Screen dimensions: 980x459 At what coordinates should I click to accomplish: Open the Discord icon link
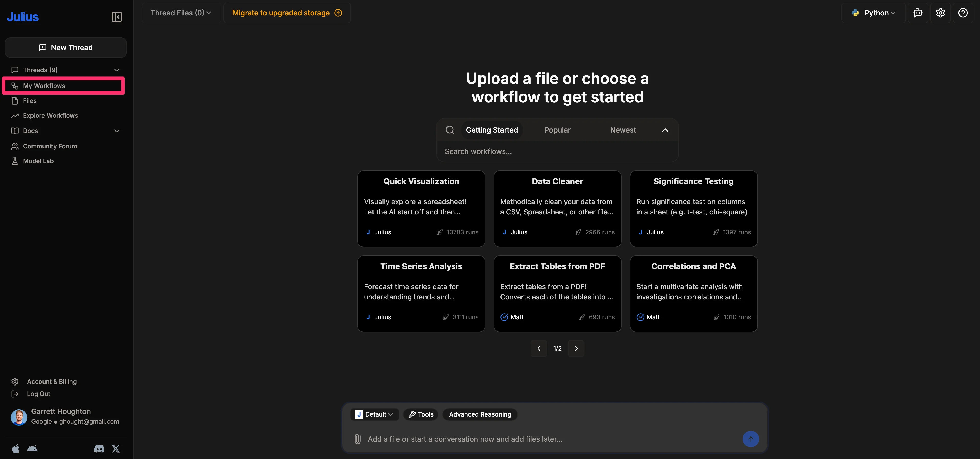click(99, 449)
